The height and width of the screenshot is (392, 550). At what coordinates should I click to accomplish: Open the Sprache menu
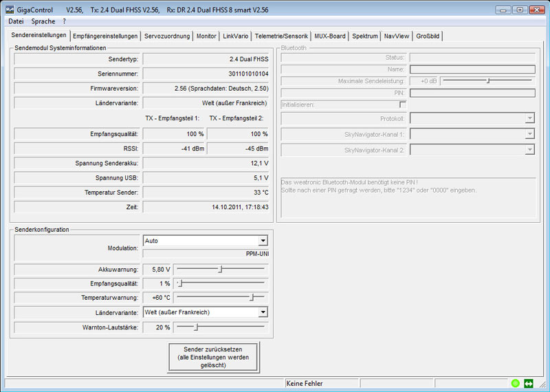[43, 21]
